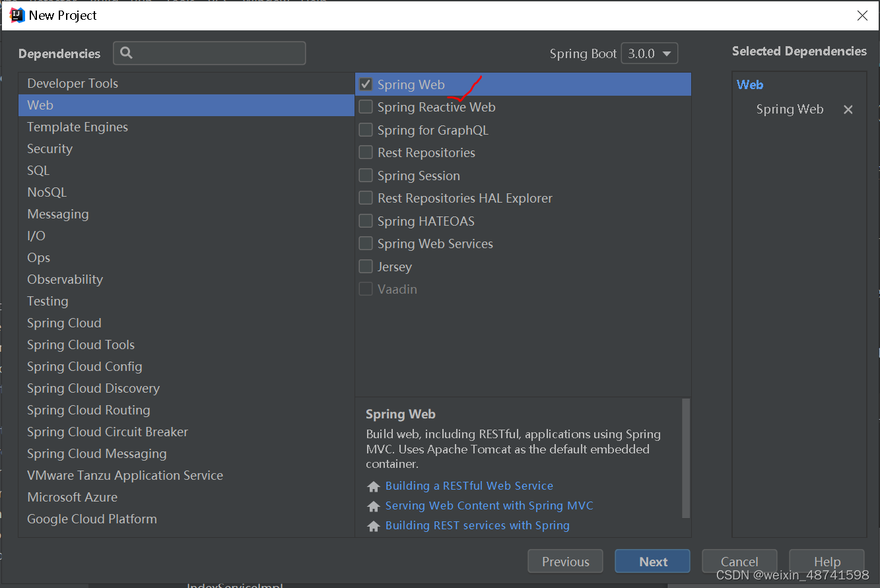Open Serving Web Content with Spring MVC link
This screenshot has height=588, width=880.
pos(489,506)
